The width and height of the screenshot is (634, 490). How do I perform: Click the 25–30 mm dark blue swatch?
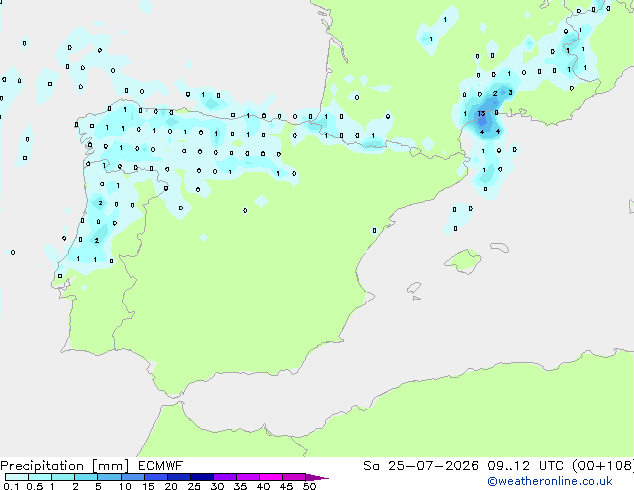pyautogui.click(x=201, y=477)
